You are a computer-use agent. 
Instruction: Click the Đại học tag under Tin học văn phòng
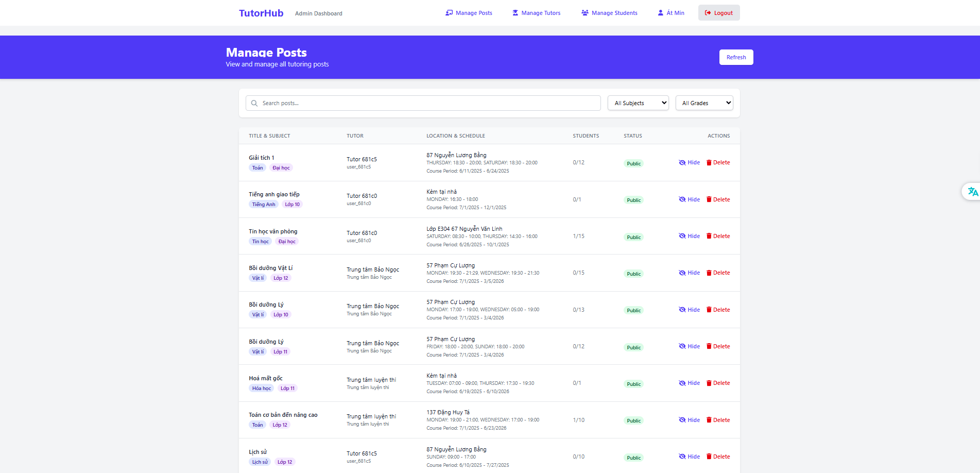(287, 242)
